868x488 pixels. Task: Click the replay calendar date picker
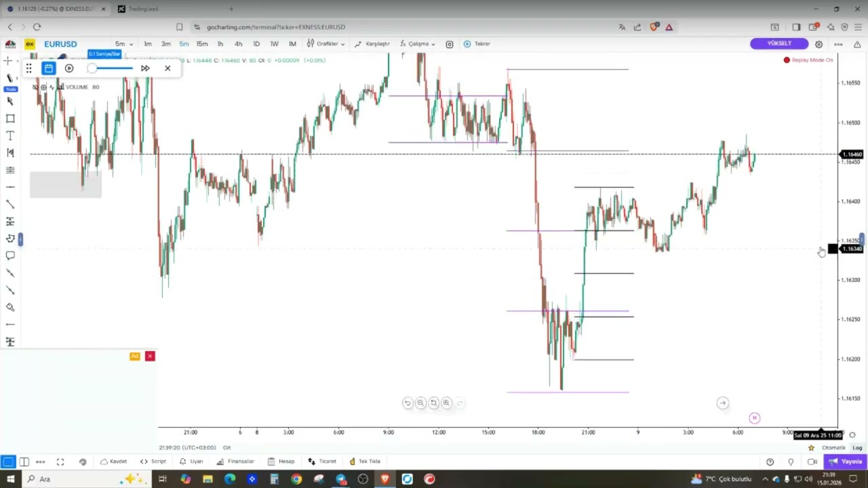point(49,68)
